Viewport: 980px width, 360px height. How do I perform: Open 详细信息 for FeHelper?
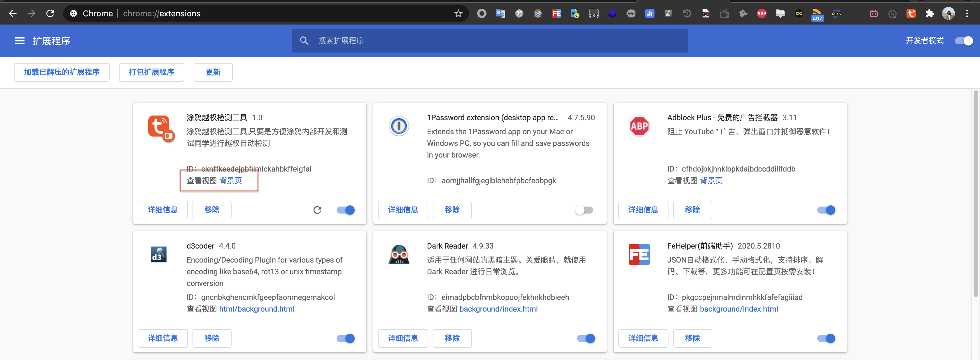643,338
